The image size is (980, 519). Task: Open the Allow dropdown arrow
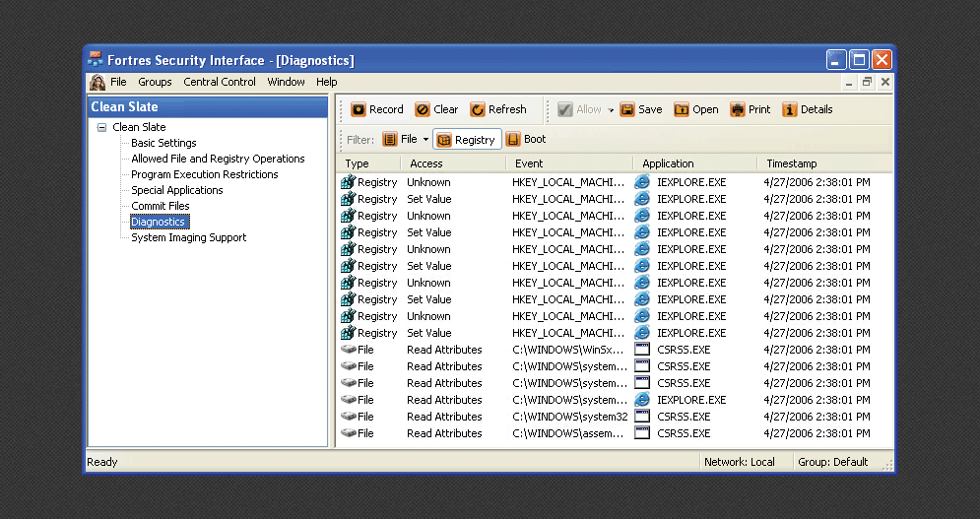point(611,110)
